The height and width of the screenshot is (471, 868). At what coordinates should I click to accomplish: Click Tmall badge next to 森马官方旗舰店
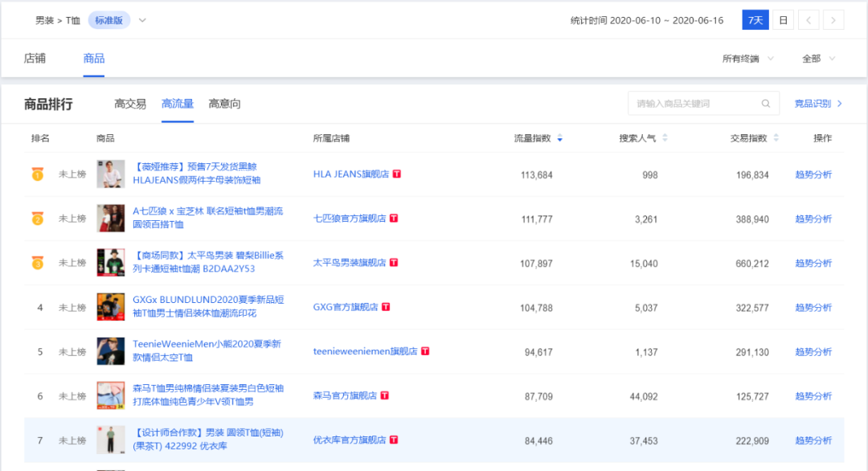tap(385, 395)
